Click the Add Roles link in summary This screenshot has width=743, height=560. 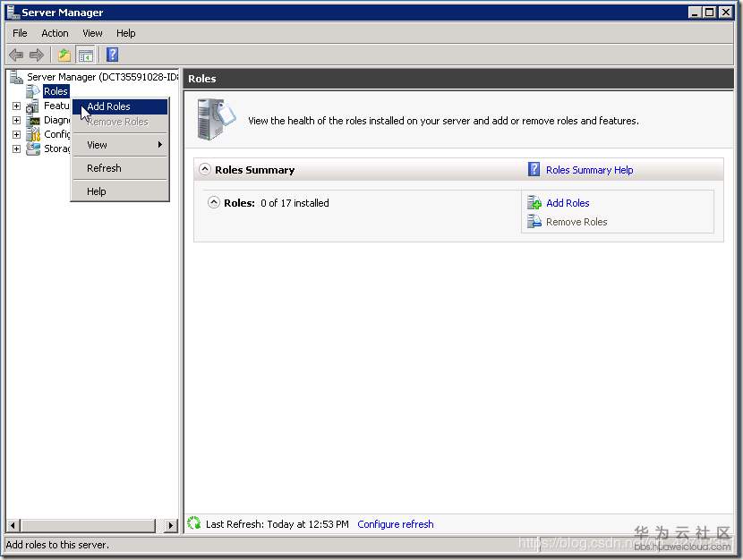pyautogui.click(x=568, y=203)
